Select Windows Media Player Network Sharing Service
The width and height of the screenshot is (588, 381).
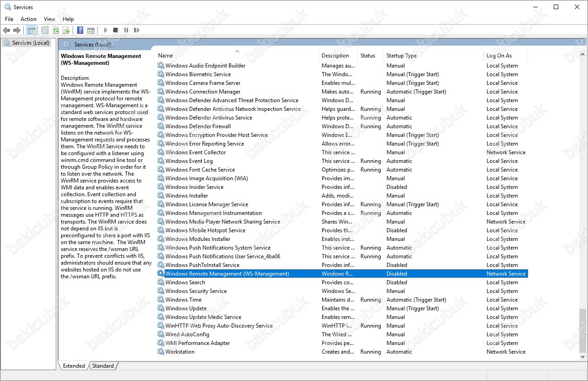pyautogui.click(x=342, y=222)
